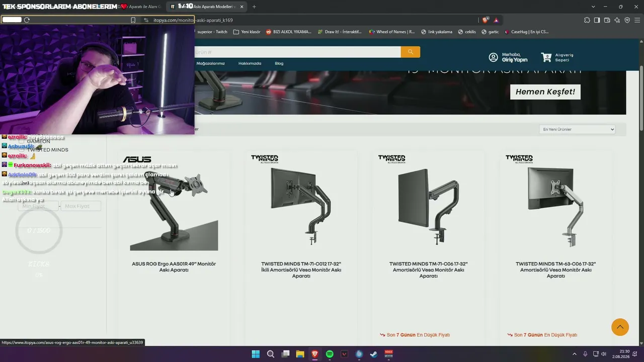Open the Brave Wallet icon
The height and width of the screenshot is (362, 644).
click(607, 20)
